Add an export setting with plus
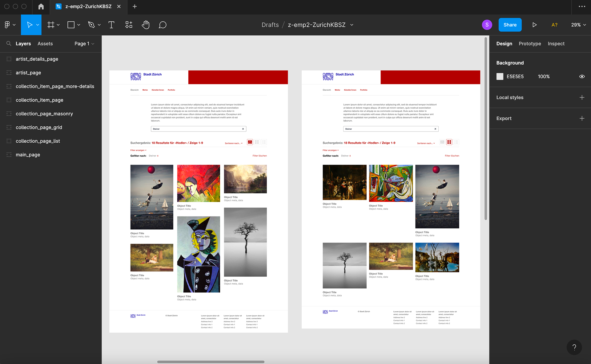This screenshot has height=364, width=591. click(582, 118)
